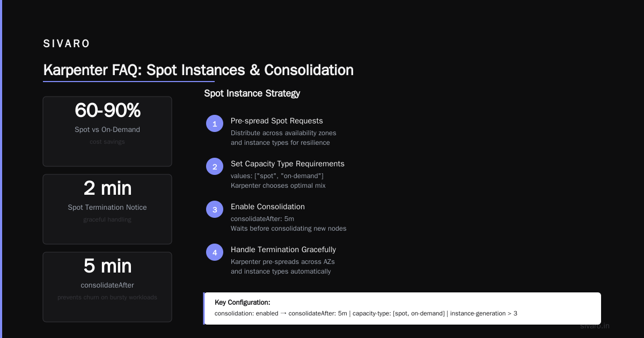Click the Key Configuration label
Viewport: 644px width, 338px height.
(242, 303)
